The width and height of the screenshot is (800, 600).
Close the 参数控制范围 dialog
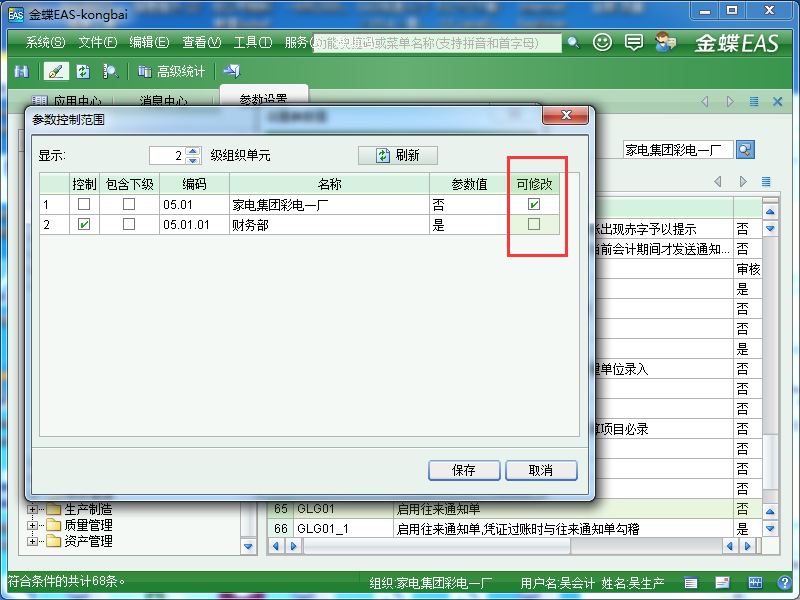565,115
